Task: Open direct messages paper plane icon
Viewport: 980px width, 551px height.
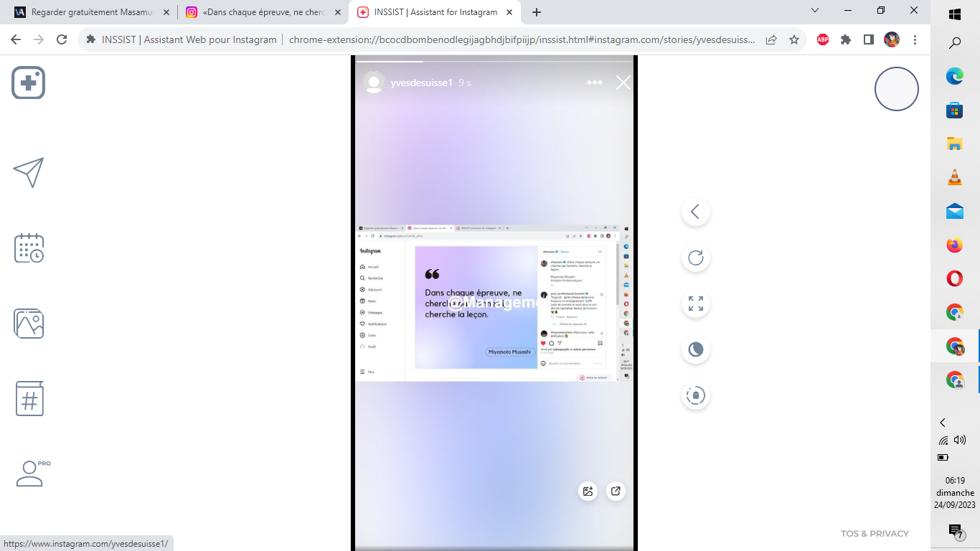Action: pos(29,172)
